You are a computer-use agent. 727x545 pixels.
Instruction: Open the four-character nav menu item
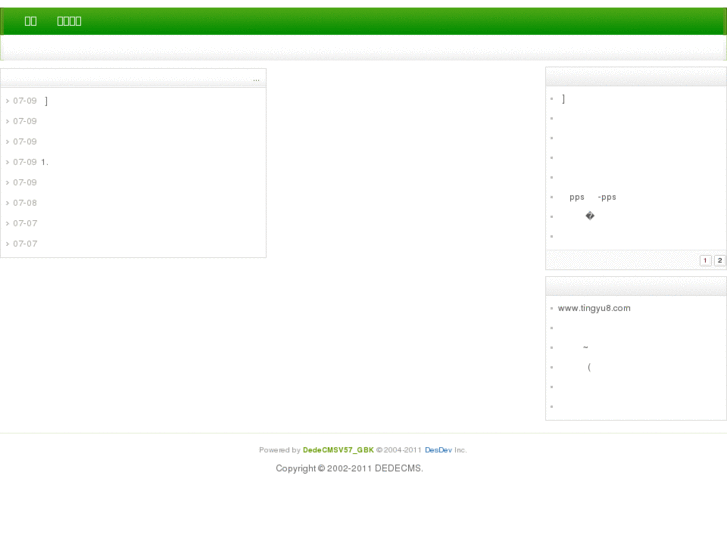[x=69, y=21]
